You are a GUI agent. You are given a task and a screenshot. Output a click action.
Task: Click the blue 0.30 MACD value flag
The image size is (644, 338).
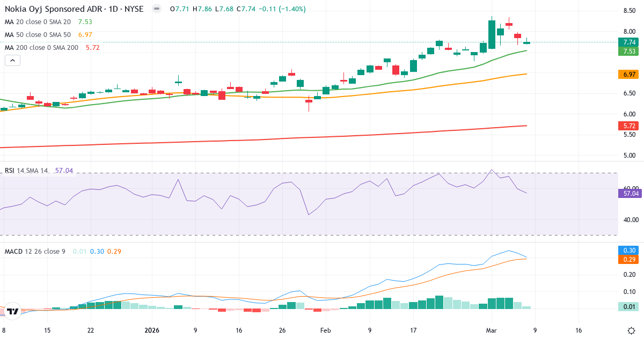[x=627, y=251]
